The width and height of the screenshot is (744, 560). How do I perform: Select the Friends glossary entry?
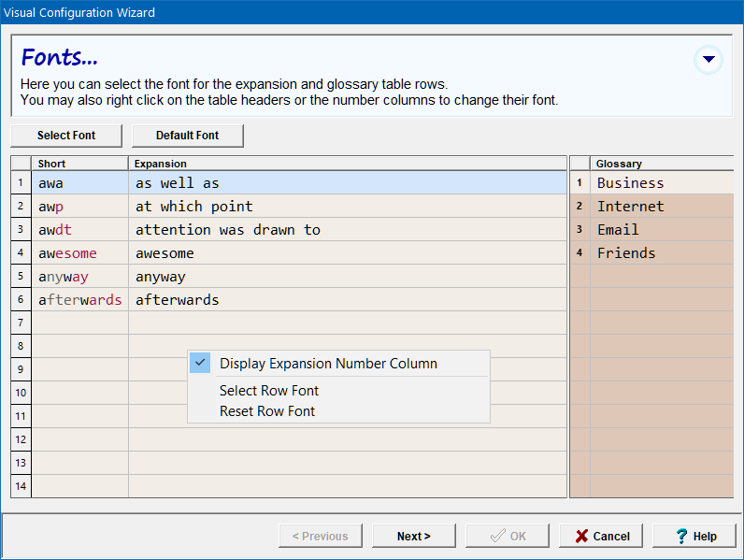(x=660, y=253)
